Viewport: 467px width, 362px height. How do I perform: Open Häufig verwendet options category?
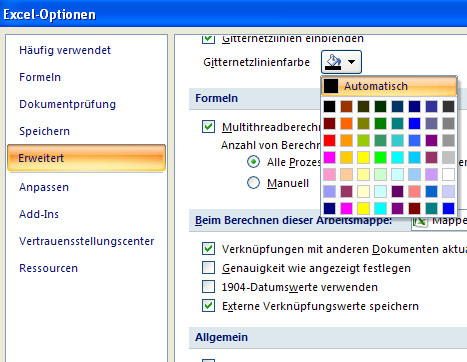65,50
